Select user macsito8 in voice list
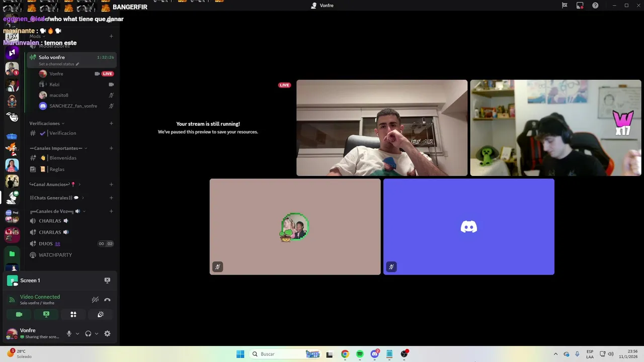The width and height of the screenshot is (644, 362). coord(76,95)
